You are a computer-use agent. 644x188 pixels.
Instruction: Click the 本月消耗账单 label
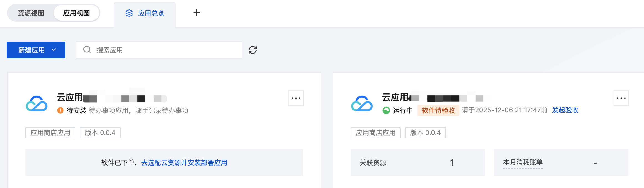click(523, 162)
